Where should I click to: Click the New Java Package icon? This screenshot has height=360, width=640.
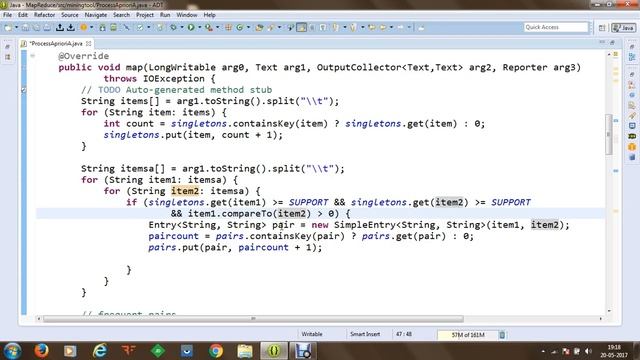tap(229, 27)
